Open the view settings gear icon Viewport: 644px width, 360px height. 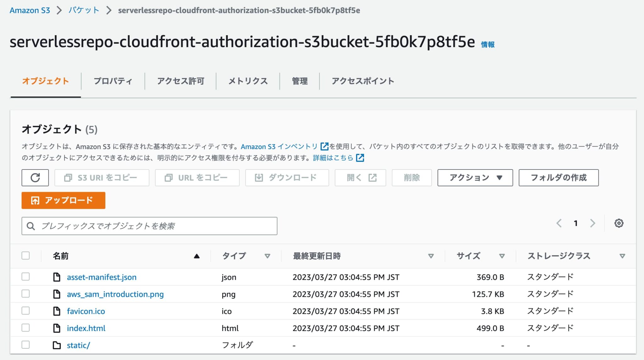pos(619,223)
